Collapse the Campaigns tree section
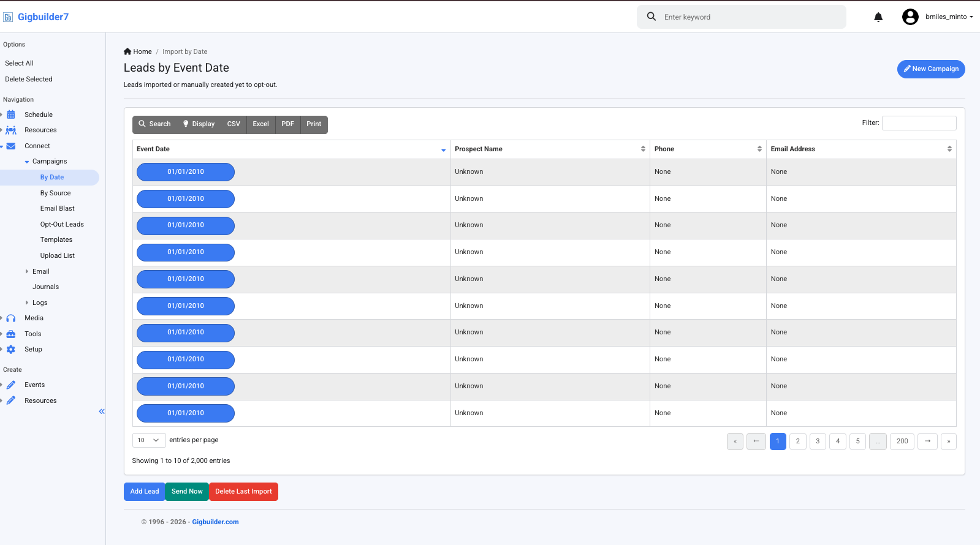The image size is (980, 545). point(27,162)
